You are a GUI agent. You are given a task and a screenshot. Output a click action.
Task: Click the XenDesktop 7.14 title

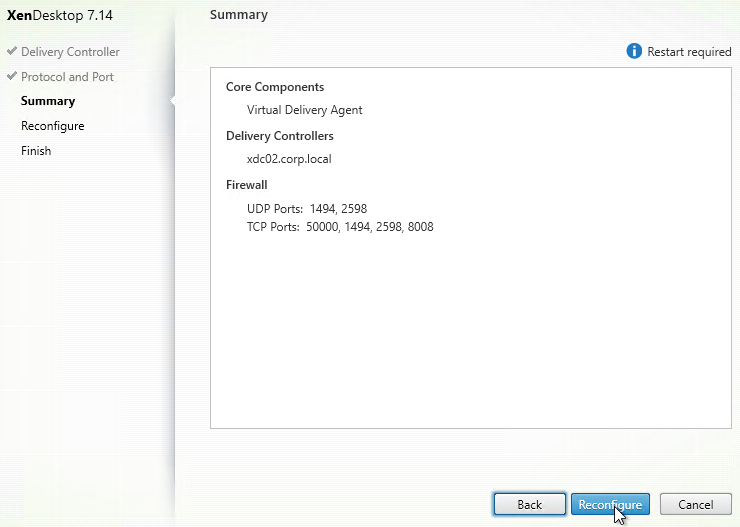pos(60,16)
